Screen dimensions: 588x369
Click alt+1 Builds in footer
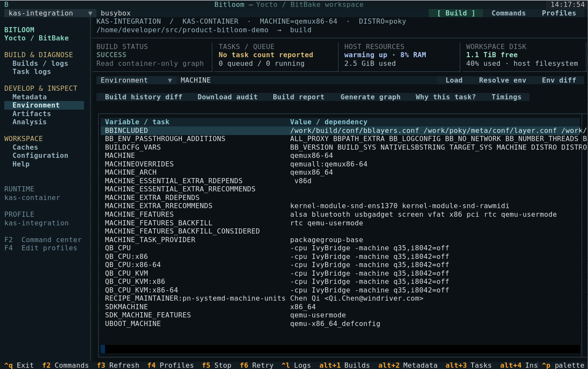[x=344, y=365]
